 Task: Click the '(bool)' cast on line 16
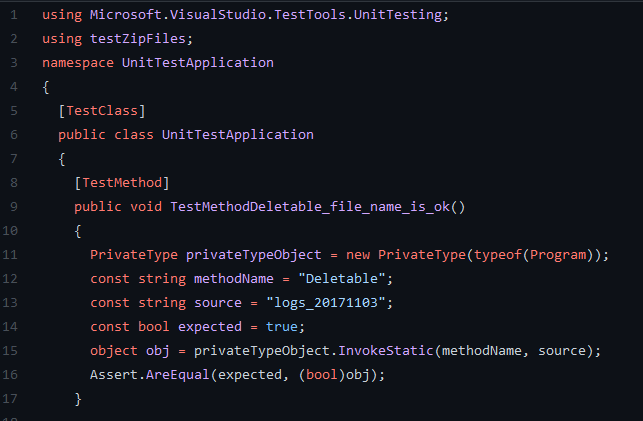(x=322, y=375)
